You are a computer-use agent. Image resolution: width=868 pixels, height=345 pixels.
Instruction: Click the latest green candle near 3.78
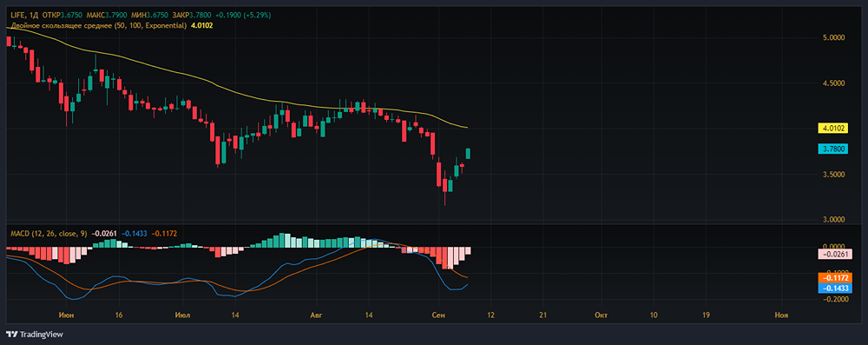pos(468,154)
